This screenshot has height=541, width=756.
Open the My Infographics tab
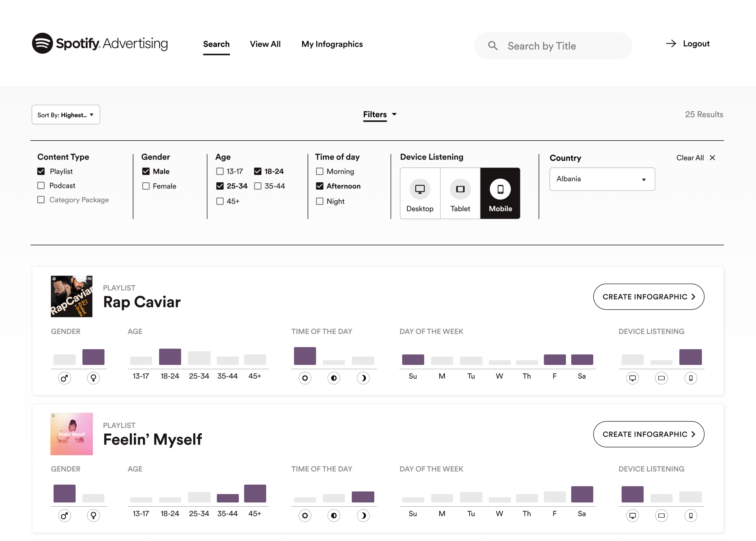(x=332, y=44)
